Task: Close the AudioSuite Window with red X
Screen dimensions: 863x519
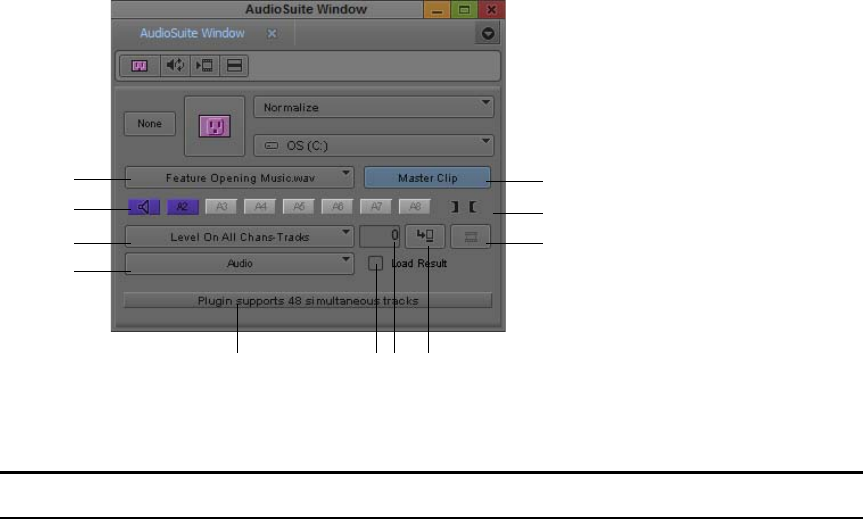Action: coord(491,9)
